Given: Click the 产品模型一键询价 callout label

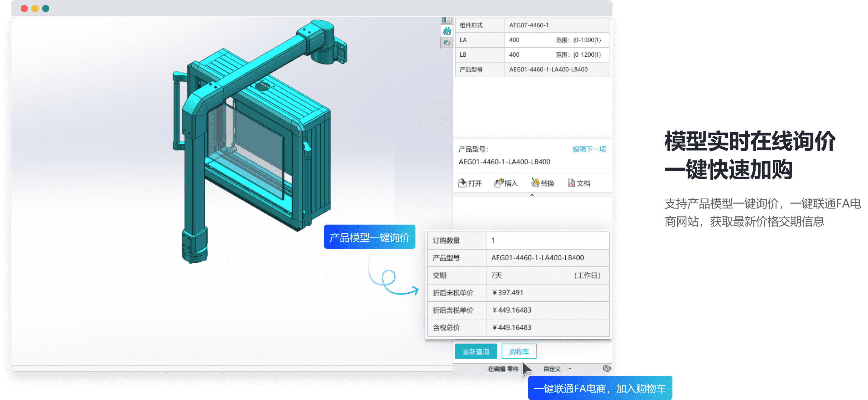Looking at the screenshot, I should coord(369,237).
